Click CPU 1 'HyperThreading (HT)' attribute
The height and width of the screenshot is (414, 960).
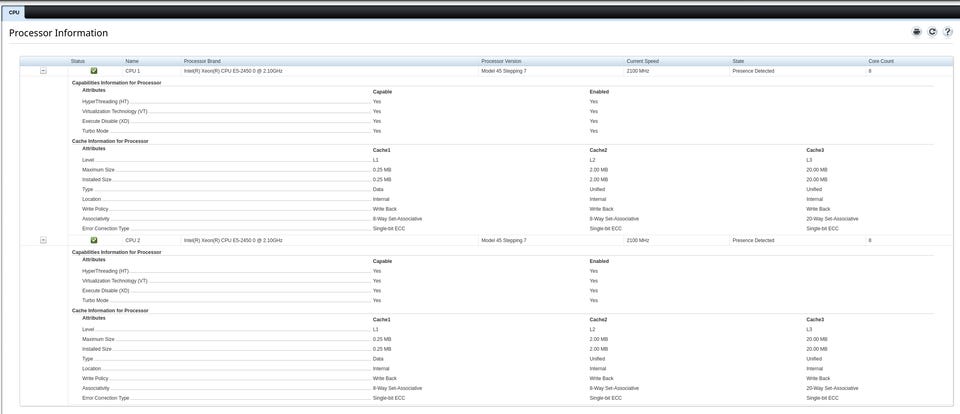(105, 102)
